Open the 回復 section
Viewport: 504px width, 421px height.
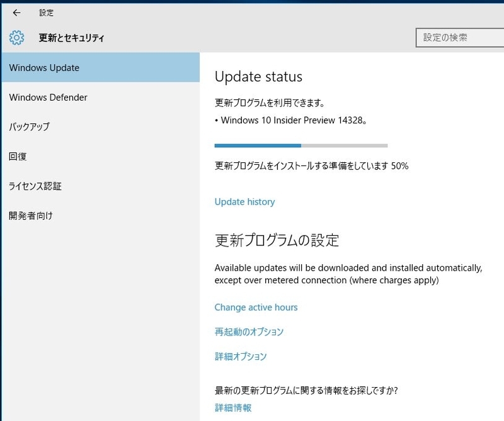101,157
